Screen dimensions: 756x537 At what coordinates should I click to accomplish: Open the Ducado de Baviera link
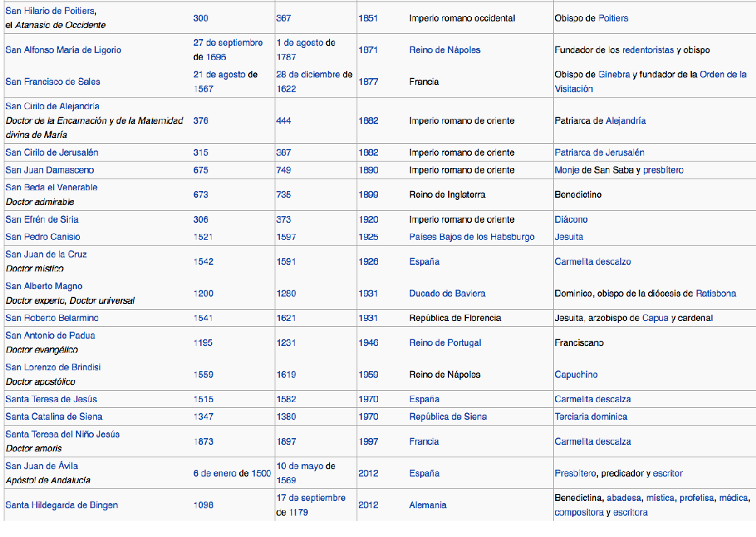(x=447, y=294)
